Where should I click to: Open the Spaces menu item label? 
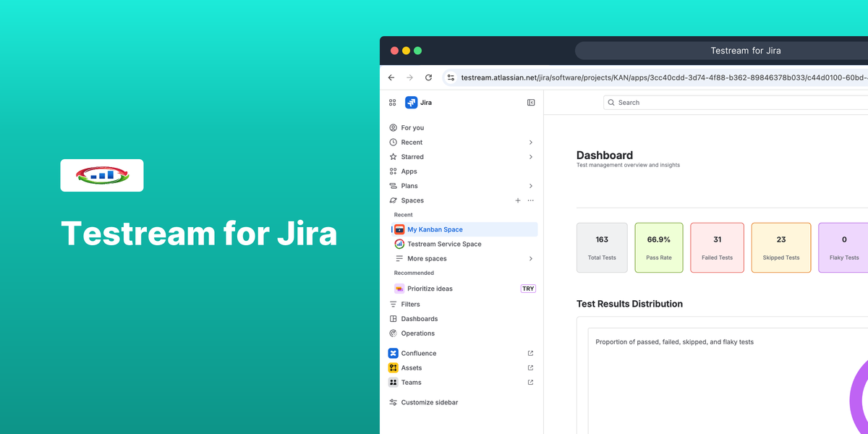[412, 200]
